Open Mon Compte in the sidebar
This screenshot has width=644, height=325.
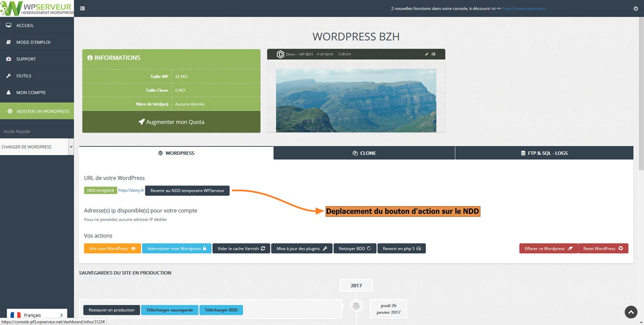37,92
